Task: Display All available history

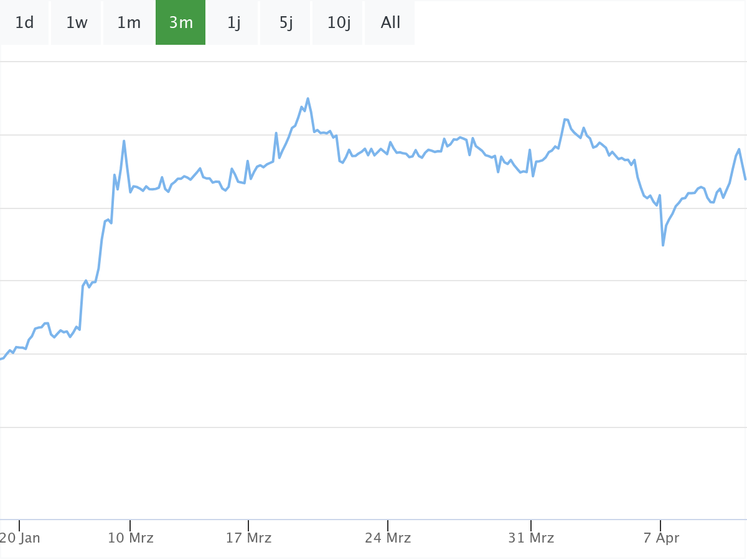Action: coord(390,23)
